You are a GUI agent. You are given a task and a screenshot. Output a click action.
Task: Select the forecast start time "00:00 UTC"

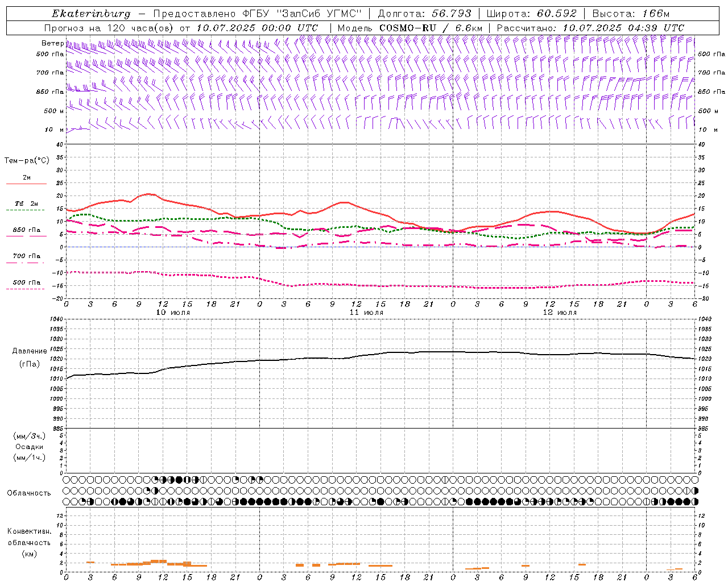(x=289, y=28)
